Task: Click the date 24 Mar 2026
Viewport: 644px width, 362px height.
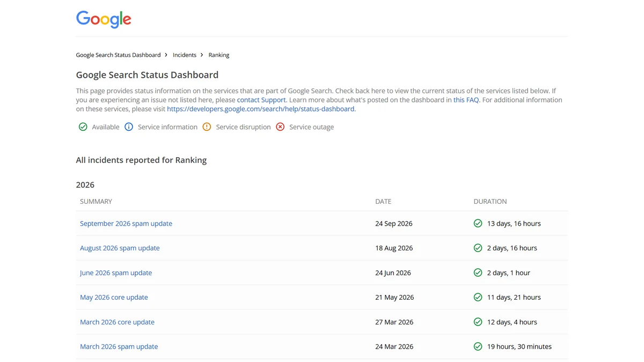Action: click(394, 347)
